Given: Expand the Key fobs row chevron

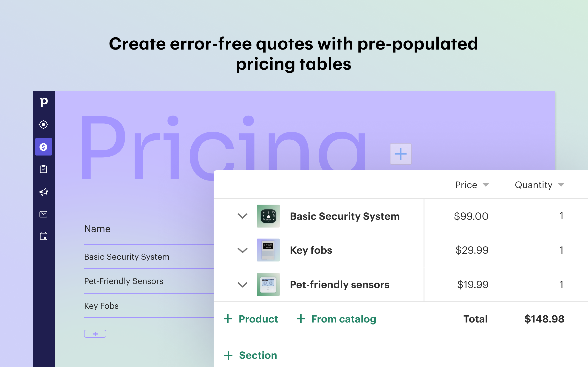Looking at the screenshot, I should (242, 250).
